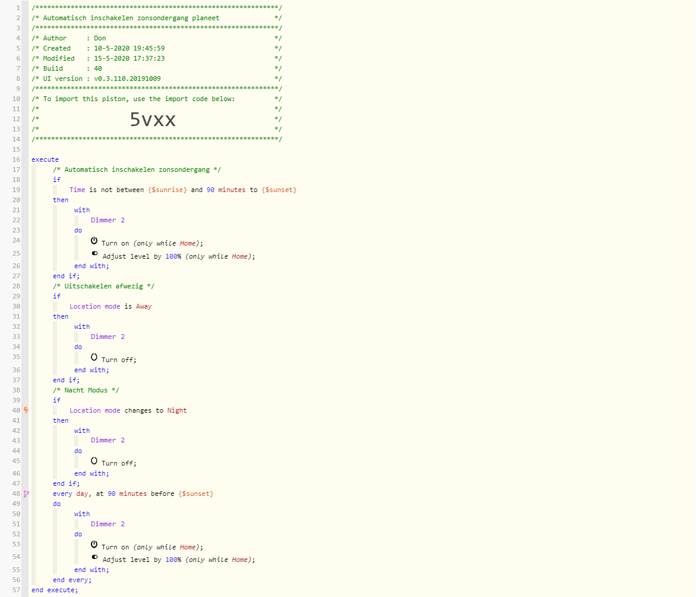The width and height of the screenshot is (700, 597).
Task: Click 'end if;' on line 47
Action: tap(66, 483)
